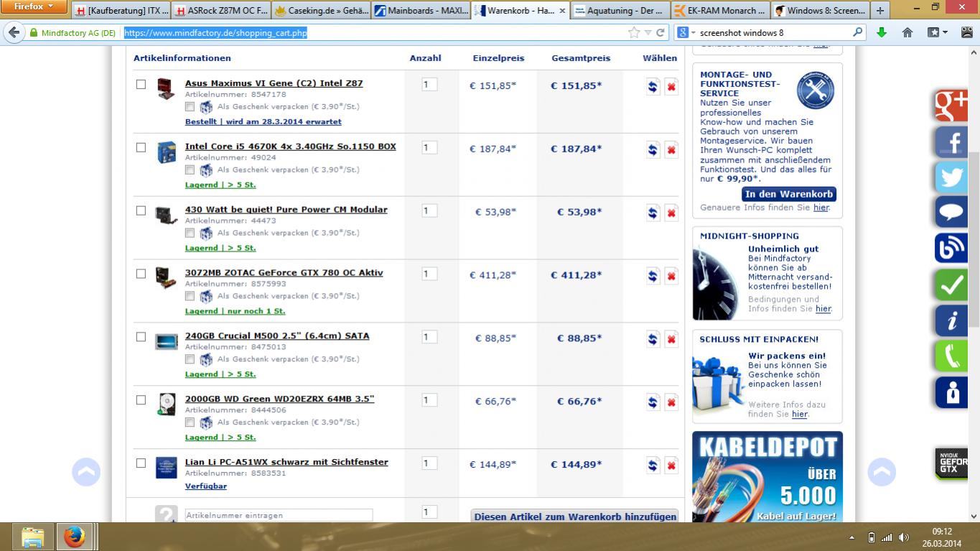The image size is (980, 551).
Task: Delete ZOTAC GeForce GTX 780 red X
Action: (671, 276)
